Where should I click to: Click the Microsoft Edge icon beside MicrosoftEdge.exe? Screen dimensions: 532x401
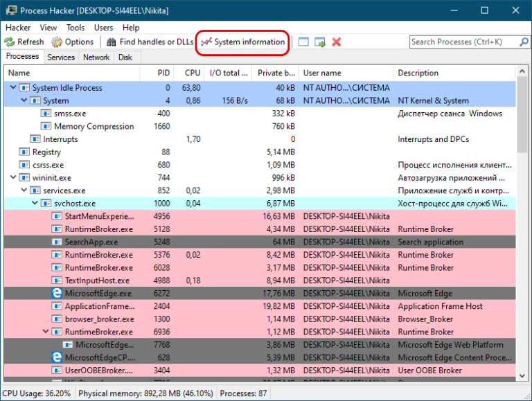(58, 294)
